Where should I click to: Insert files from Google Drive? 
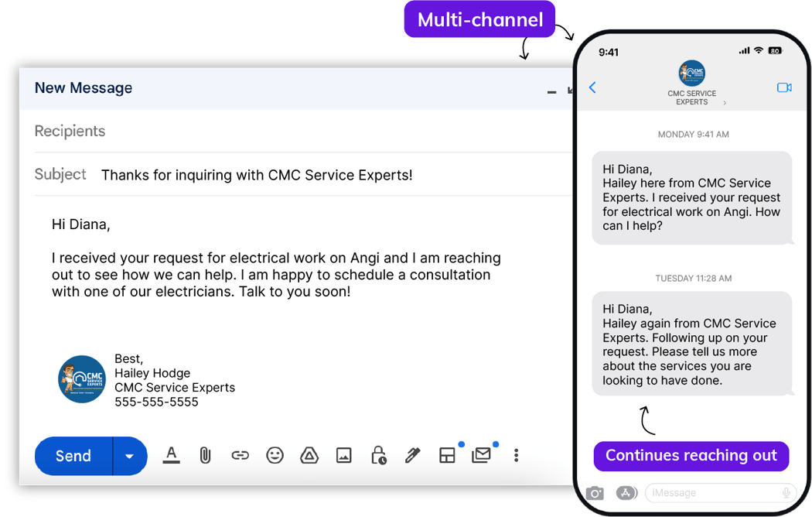tap(309, 456)
